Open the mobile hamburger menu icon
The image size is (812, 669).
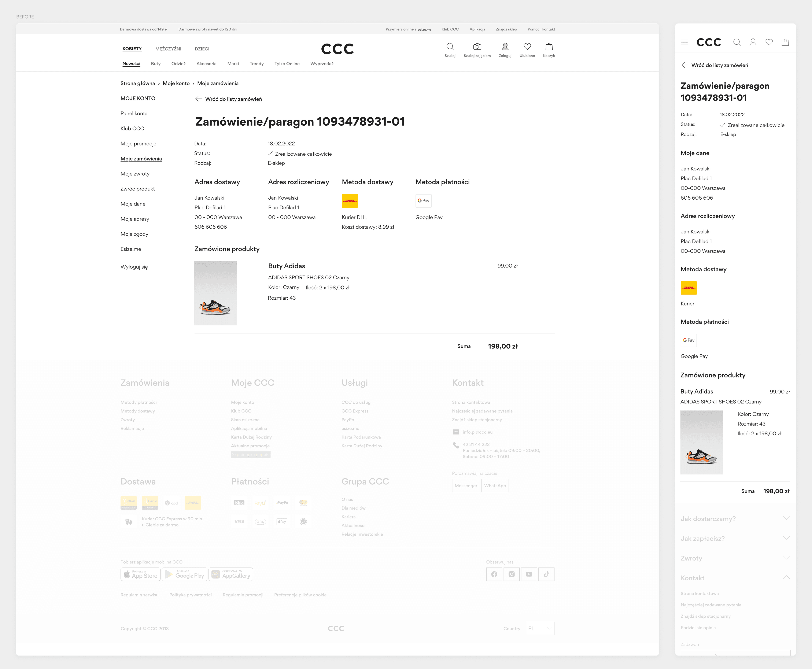coord(684,42)
